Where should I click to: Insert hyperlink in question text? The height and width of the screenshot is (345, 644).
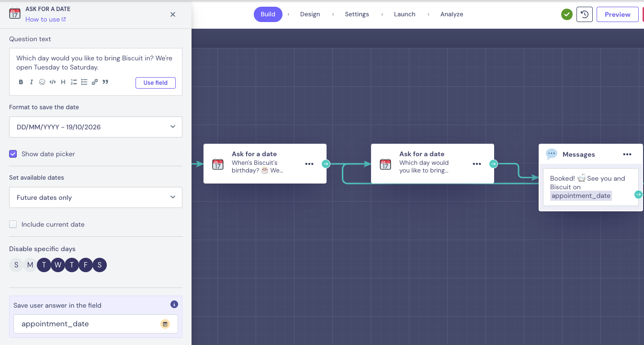point(95,82)
